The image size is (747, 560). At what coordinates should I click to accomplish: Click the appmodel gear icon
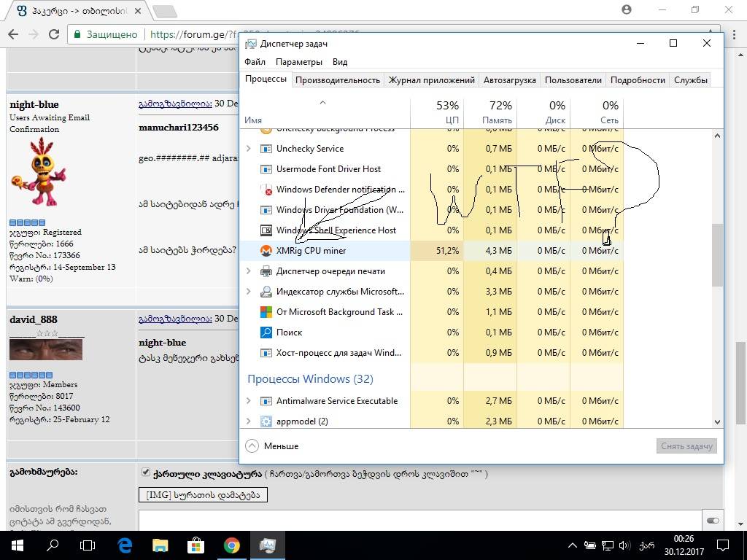tap(266, 421)
